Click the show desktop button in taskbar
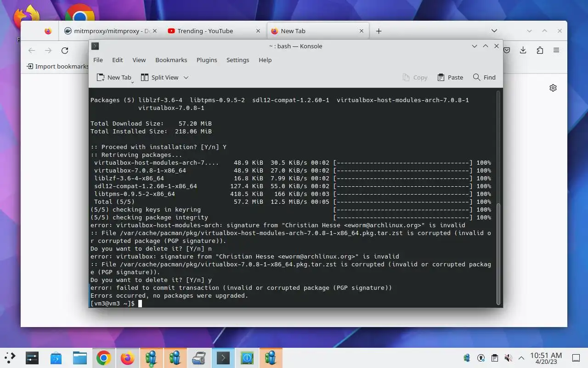The image size is (588, 368). pyautogui.click(x=576, y=357)
